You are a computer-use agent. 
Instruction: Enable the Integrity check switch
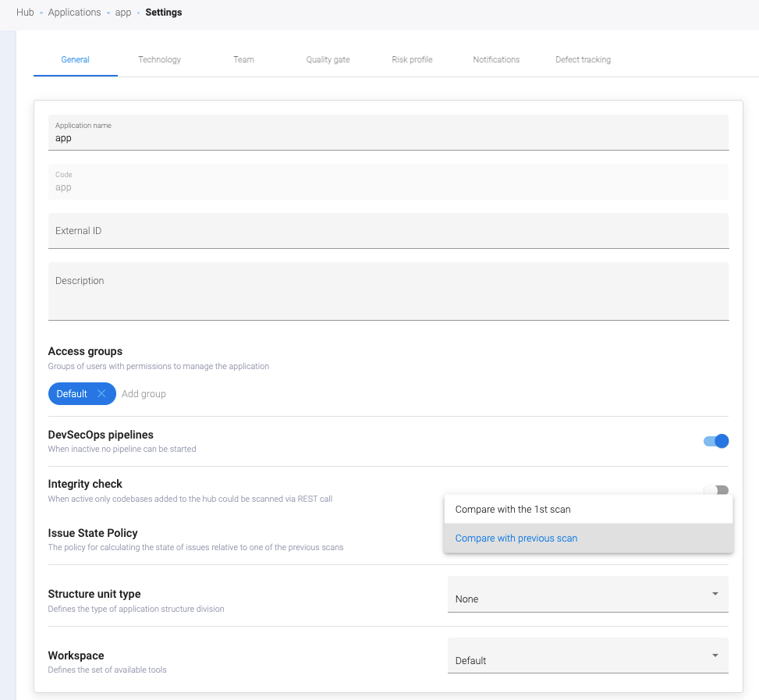(x=716, y=490)
